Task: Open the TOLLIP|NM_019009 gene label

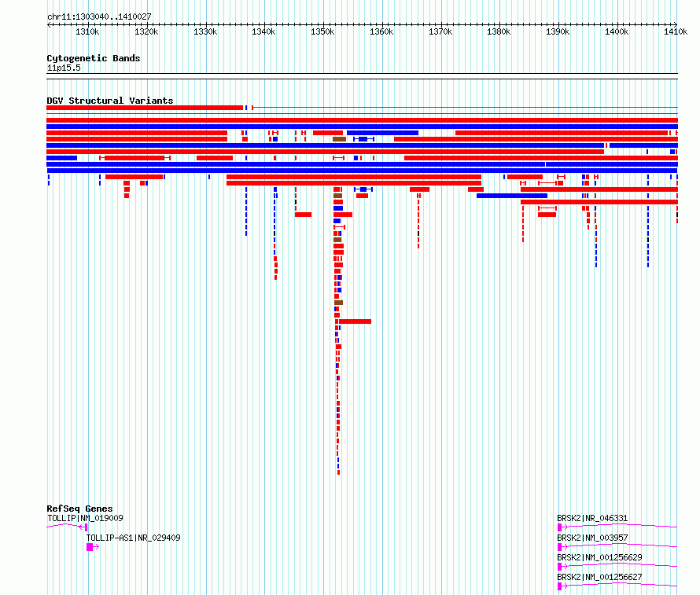Action: click(x=85, y=518)
